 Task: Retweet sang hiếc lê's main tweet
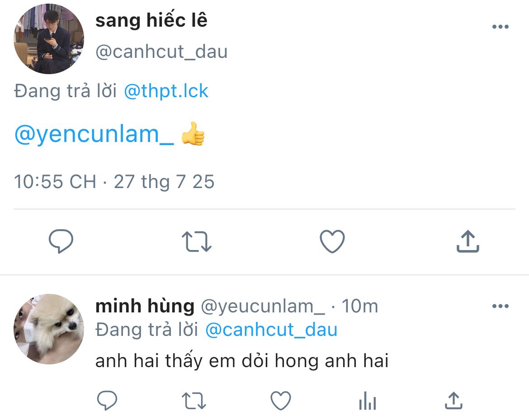pos(197,241)
